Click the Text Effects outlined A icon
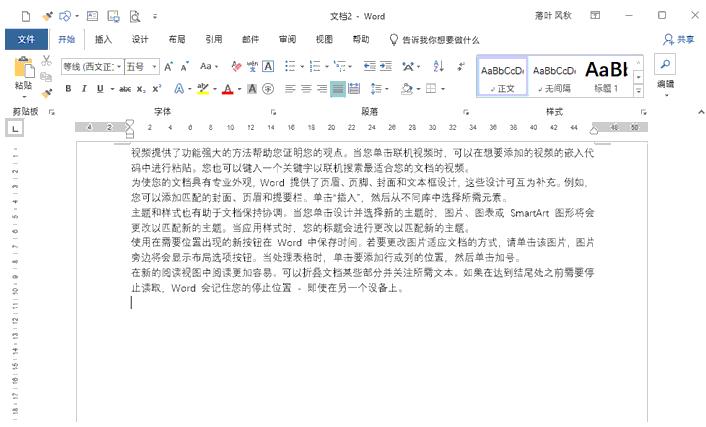 coord(180,89)
